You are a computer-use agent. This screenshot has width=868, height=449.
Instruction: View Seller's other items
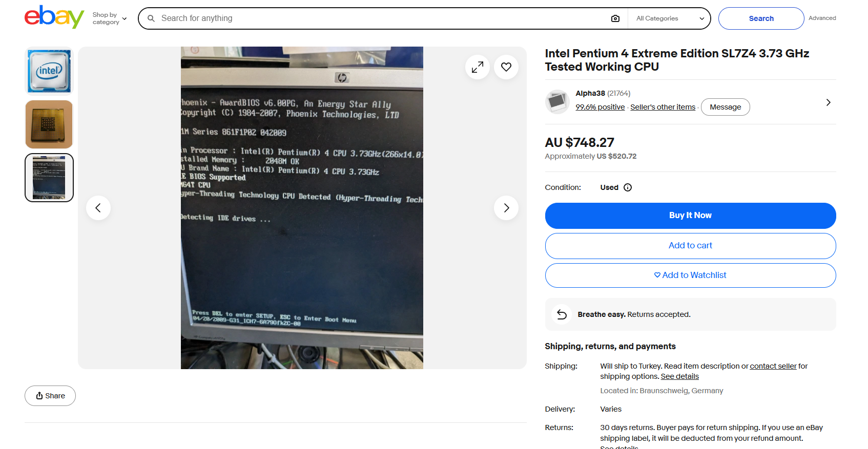tap(663, 107)
